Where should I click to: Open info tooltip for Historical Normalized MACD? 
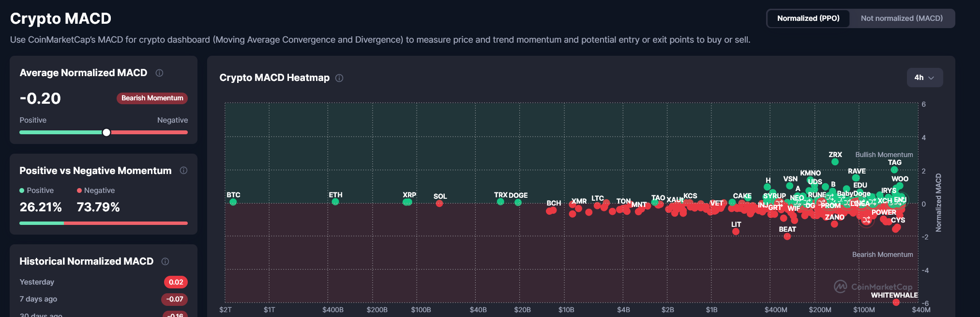(x=165, y=261)
